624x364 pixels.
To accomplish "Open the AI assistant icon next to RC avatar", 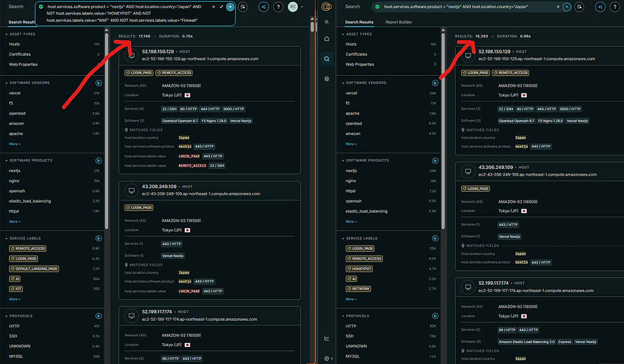I will [x=264, y=7].
